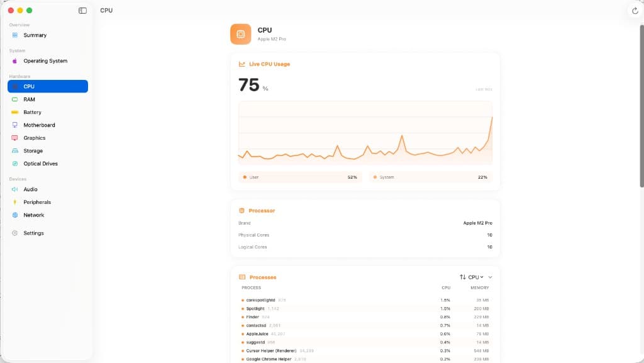Click the Motherboard icon in sidebar

click(x=15, y=125)
